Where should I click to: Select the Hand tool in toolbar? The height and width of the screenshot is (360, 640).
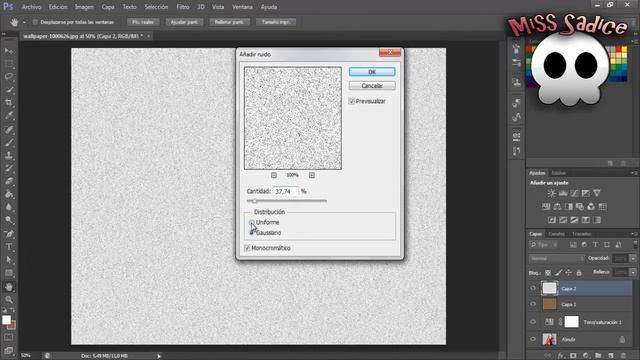click(9, 287)
